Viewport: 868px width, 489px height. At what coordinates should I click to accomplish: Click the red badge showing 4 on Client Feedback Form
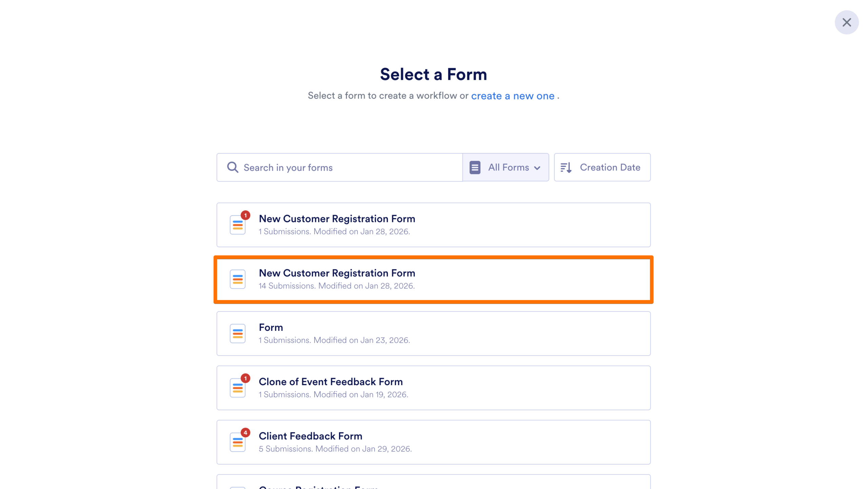(x=245, y=432)
